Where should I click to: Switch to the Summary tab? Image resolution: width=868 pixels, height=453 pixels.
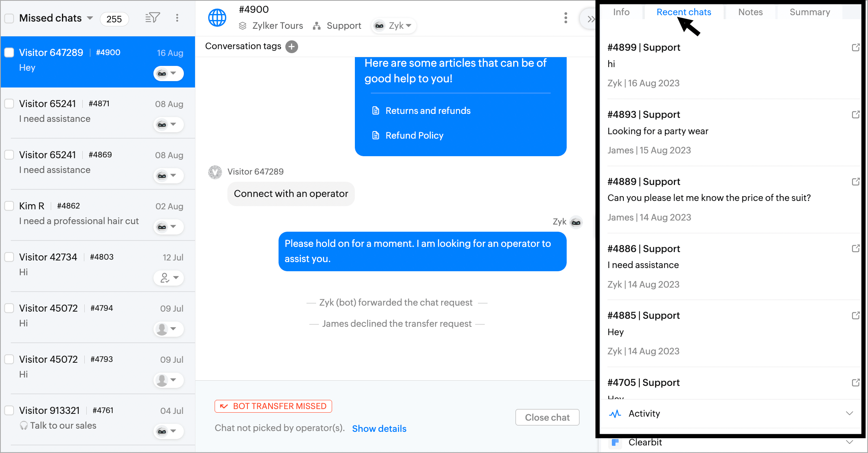pos(810,12)
